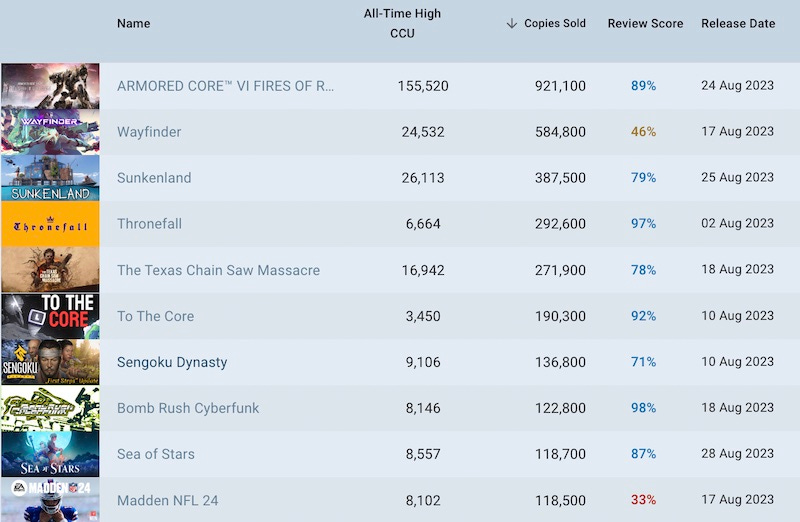Open Texas Chain Saw Massacre thumbnail
800x522 pixels.
(50, 269)
